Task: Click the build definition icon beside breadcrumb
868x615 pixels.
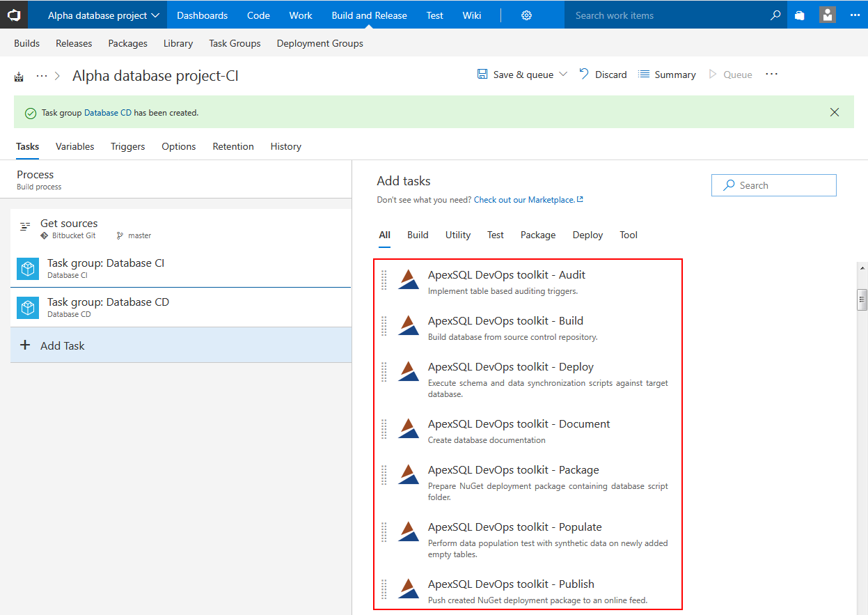Action: [19, 77]
